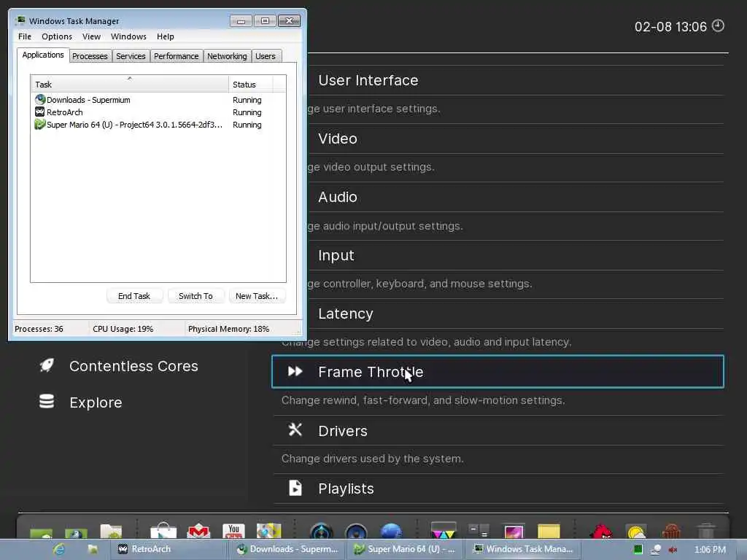Open the Angry Birds dock icon
The width and height of the screenshot is (747, 560).
click(x=601, y=531)
